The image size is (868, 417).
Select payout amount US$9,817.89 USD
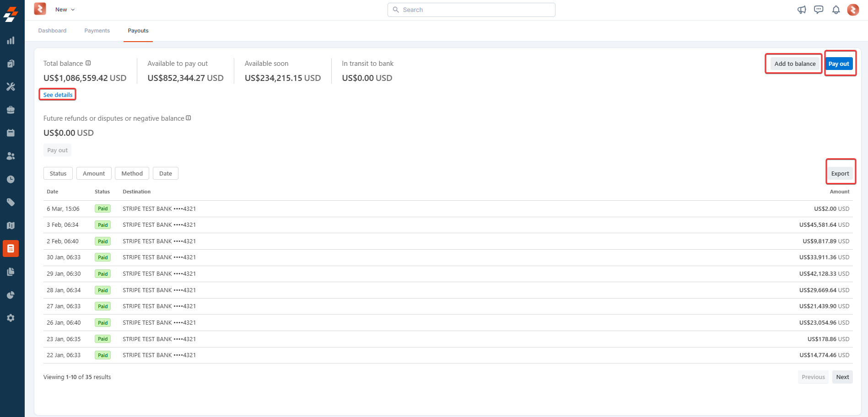(x=826, y=241)
